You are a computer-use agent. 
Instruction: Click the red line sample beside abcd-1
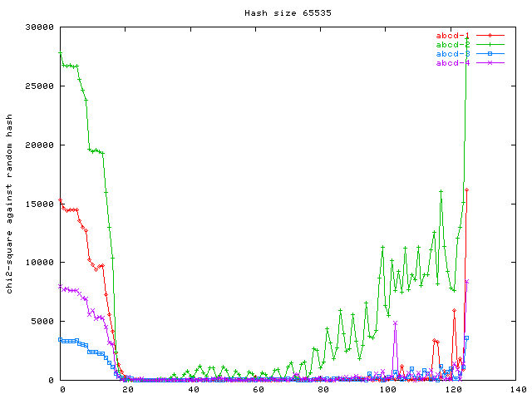[490, 36]
